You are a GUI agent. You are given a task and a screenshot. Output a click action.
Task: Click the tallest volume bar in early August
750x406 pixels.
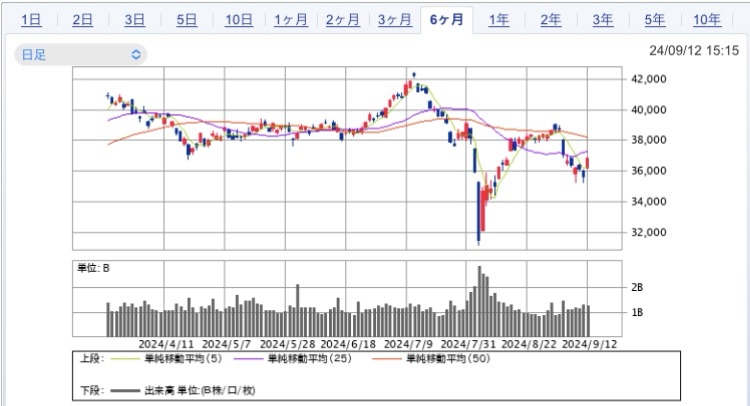(479, 301)
